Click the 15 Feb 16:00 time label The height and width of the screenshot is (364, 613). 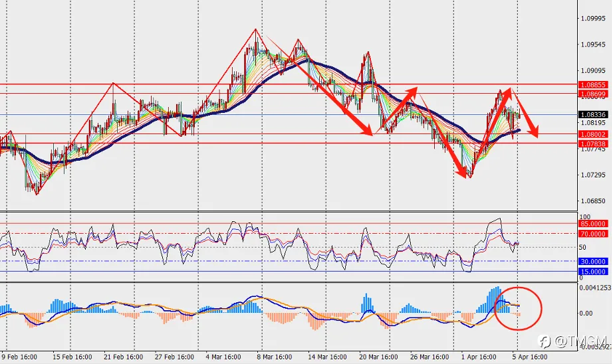[x=72, y=357]
